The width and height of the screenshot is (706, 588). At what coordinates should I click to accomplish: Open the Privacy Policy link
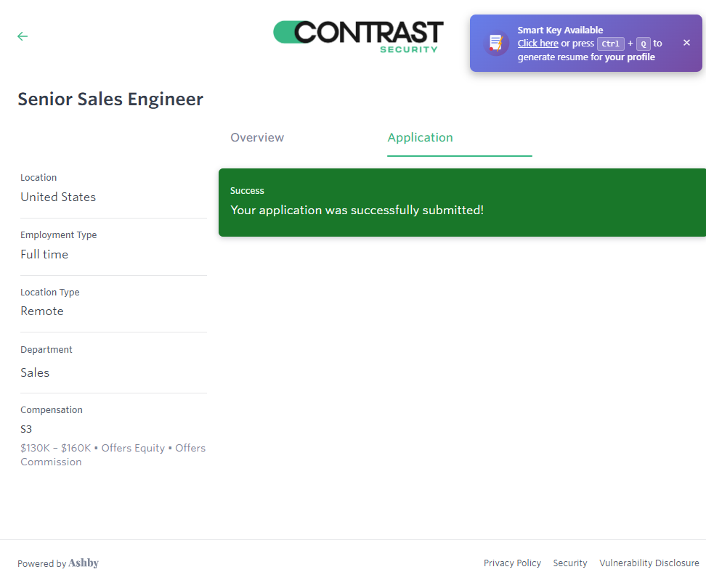[x=512, y=563]
